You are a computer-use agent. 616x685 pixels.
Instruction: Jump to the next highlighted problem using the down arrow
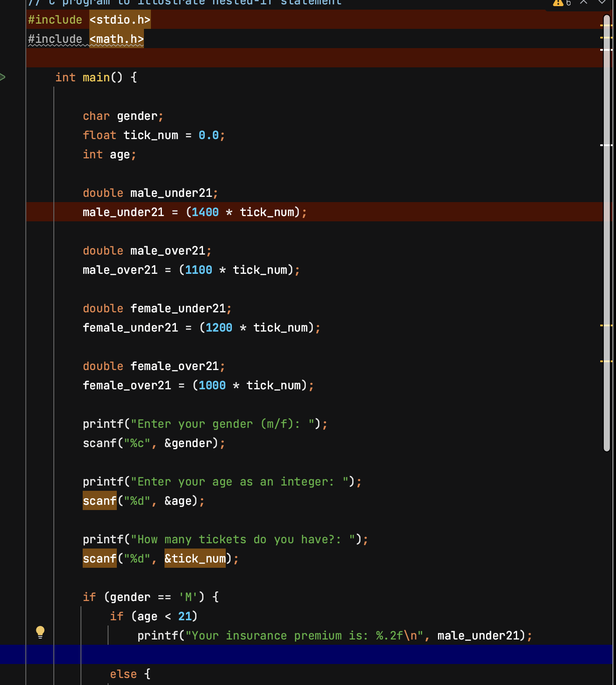tap(602, 2)
